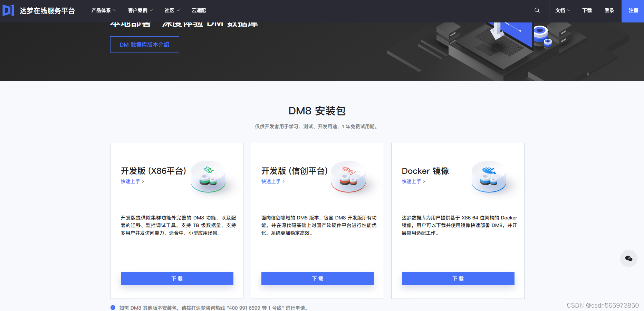This screenshot has width=644, height=311.
Task: Expand the 文档 dropdown menu
Action: pyautogui.click(x=563, y=11)
